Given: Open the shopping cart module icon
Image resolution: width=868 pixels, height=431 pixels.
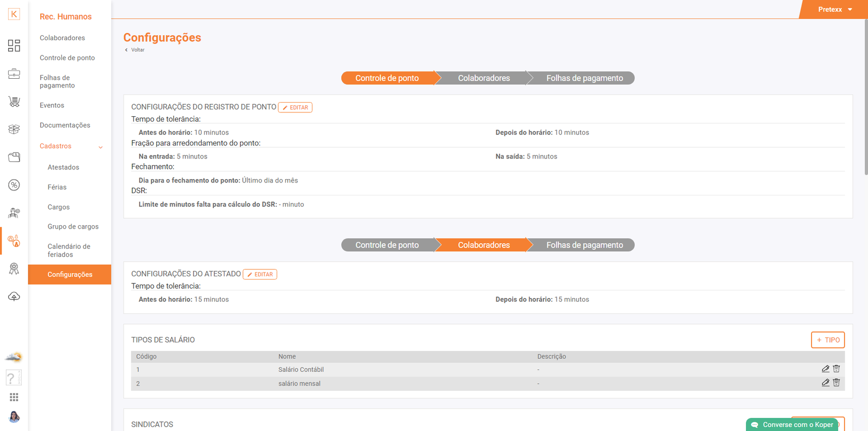Looking at the screenshot, I should coord(14,102).
